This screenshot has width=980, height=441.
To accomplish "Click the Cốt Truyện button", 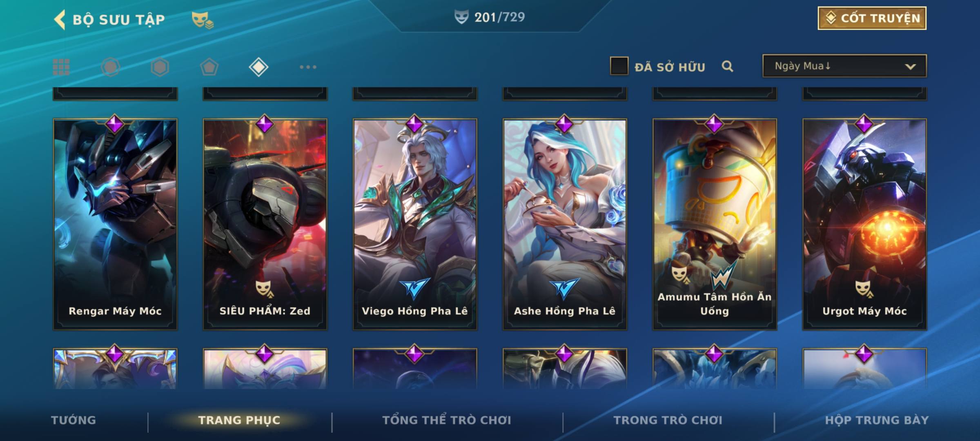I will click(872, 18).
